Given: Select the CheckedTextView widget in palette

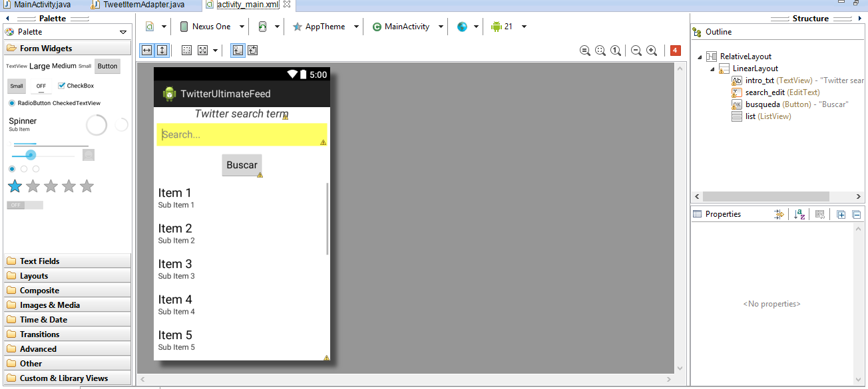Looking at the screenshot, I should [x=77, y=103].
